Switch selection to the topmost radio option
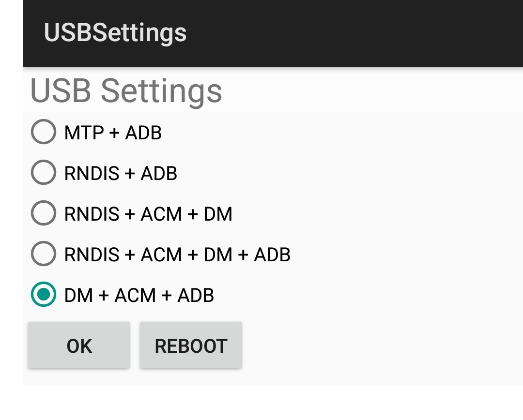The height and width of the screenshot is (420, 523). coord(43,132)
